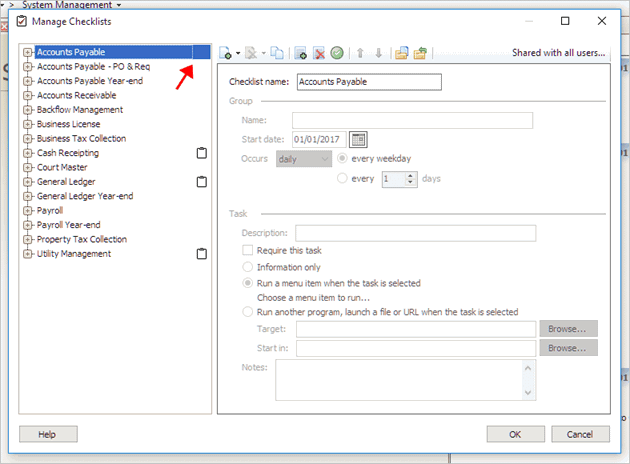The height and width of the screenshot is (464, 630).
Task: Click the greyed delete checklist icon
Action: click(251, 53)
